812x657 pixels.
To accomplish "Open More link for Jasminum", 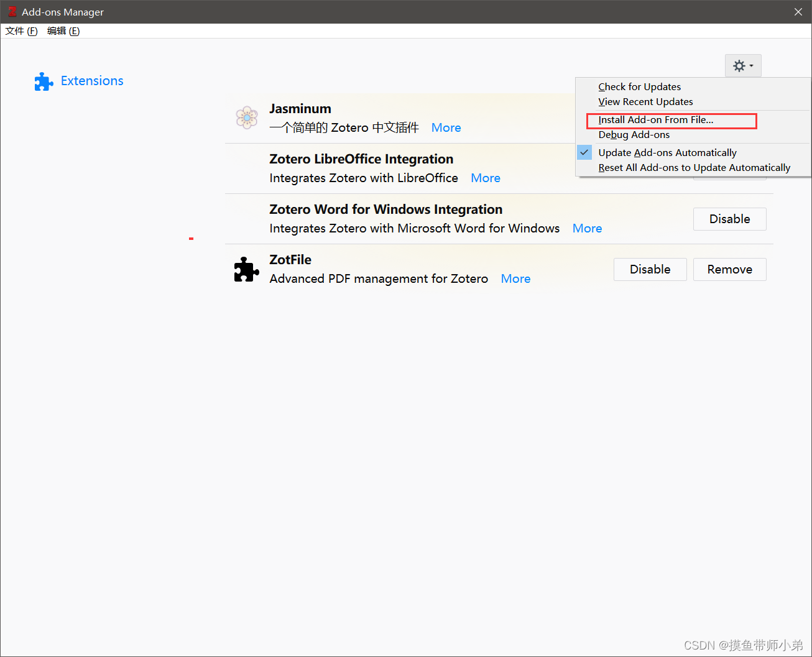I will pos(446,127).
